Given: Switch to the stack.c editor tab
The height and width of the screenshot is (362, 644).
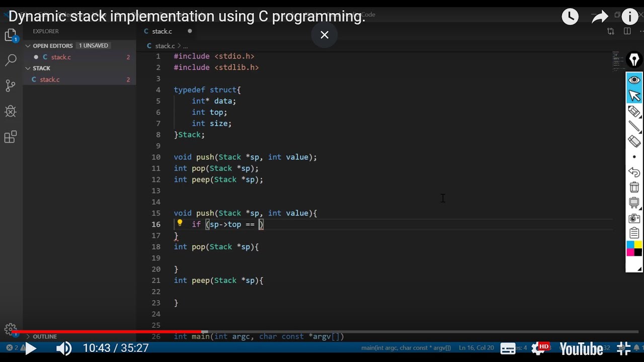Looking at the screenshot, I should tap(162, 31).
